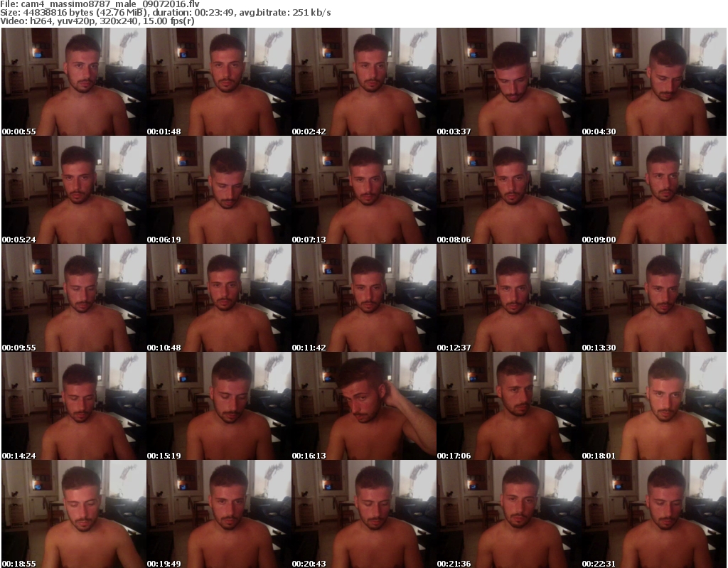This screenshot has width=728, height=568.
Task: Click the 'Size: 44838816 bytes' info line
Action: [165, 13]
